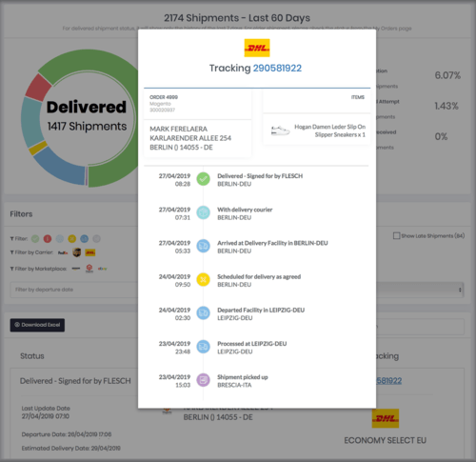Click the 'Status' column header
The width and height of the screenshot is (476, 462).
[32, 356]
